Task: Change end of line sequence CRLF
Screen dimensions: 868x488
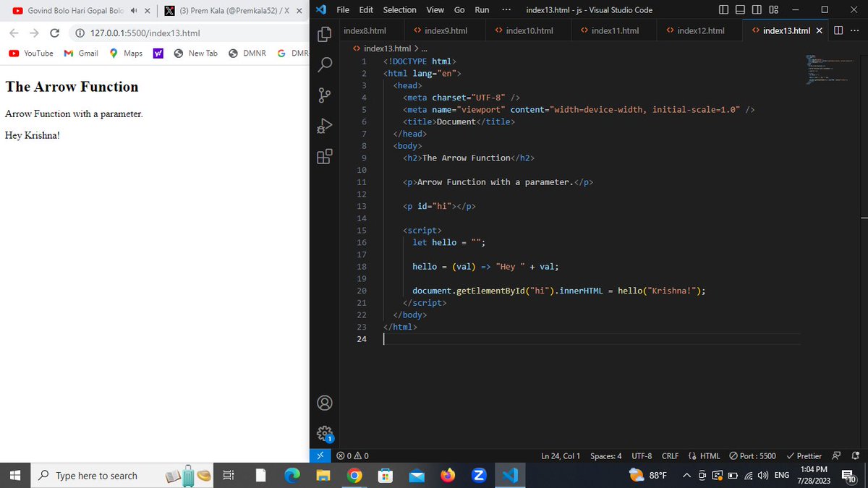Action: click(670, 455)
